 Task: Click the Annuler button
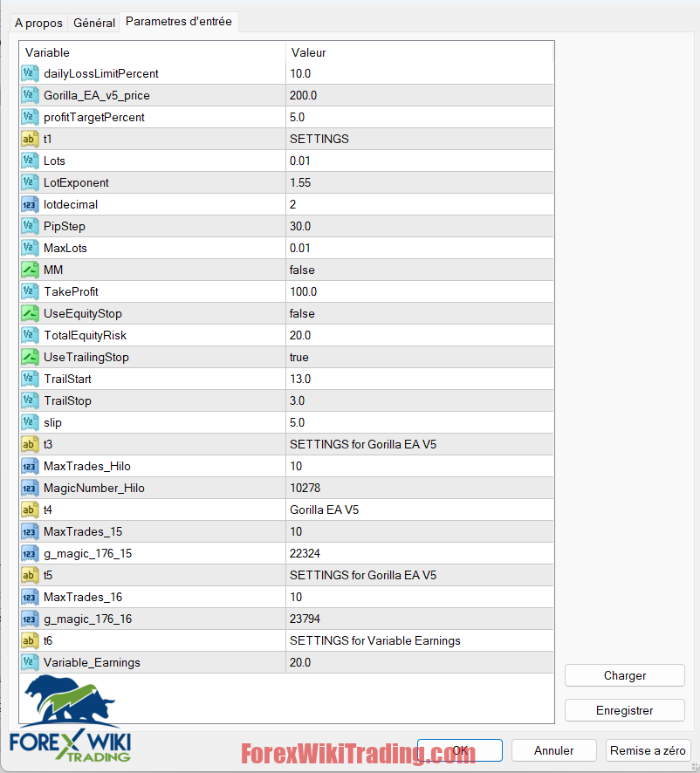click(x=554, y=750)
